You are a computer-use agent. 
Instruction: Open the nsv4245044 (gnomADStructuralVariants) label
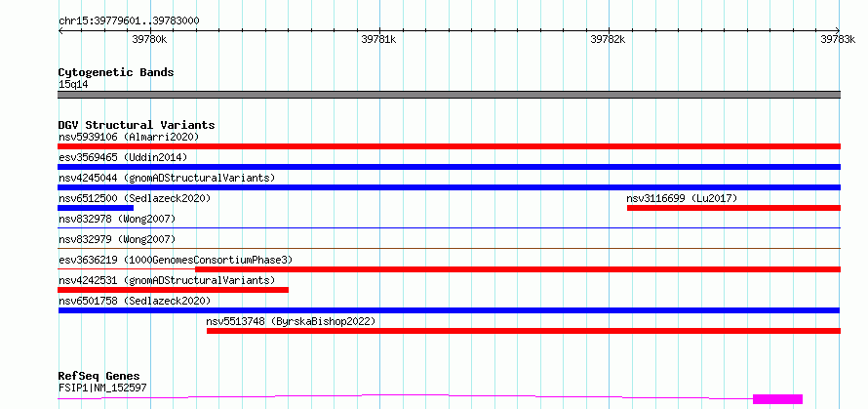tap(167, 178)
